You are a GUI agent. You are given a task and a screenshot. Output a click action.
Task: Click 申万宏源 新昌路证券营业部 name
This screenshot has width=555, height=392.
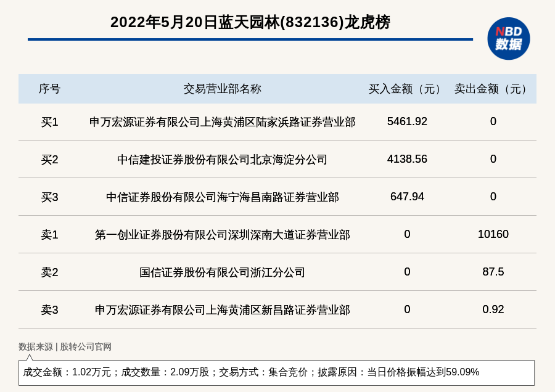point(222,310)
